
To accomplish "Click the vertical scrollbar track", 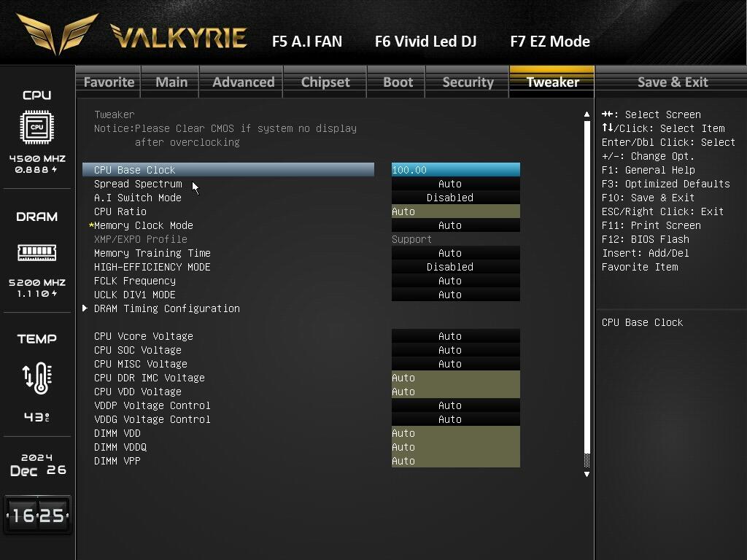I will (587, 292).
